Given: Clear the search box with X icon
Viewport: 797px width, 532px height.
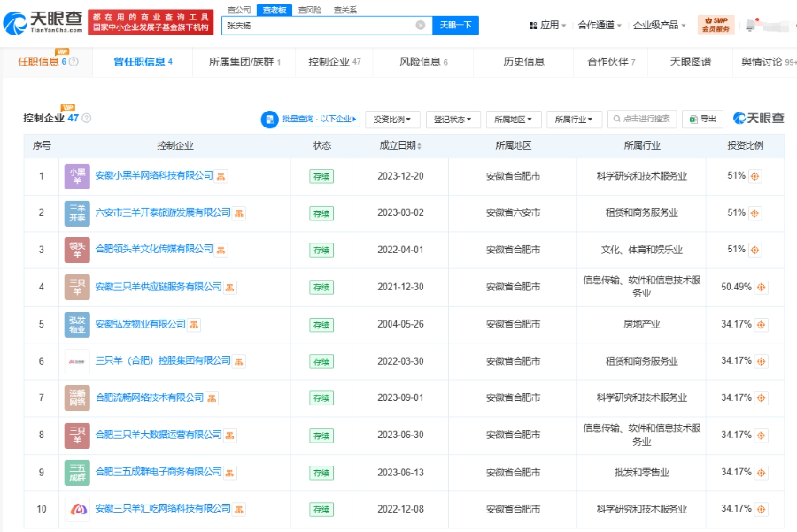Looking at the screenshot, I should (x=420, y=26).
